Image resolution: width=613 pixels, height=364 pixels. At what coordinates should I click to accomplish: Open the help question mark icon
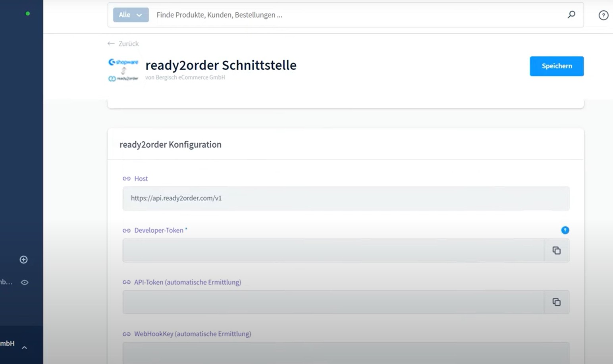pos(603,15)
